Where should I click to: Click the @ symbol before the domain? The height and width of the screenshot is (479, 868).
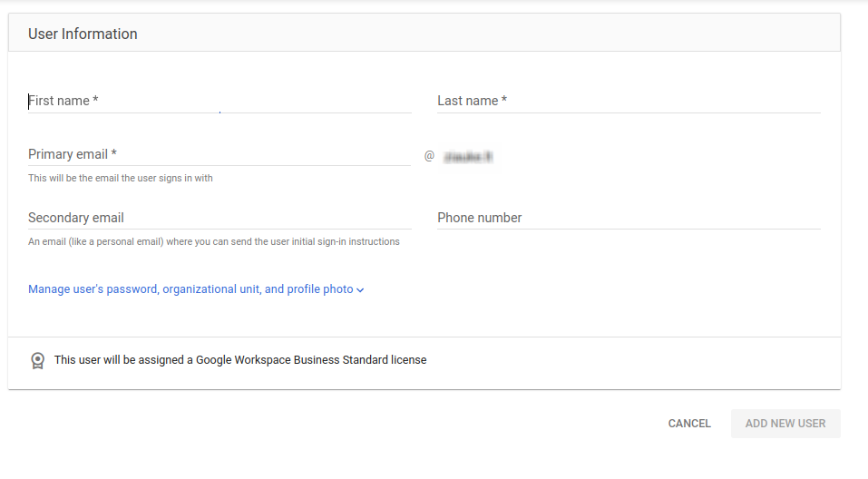[x=430, y=156]
